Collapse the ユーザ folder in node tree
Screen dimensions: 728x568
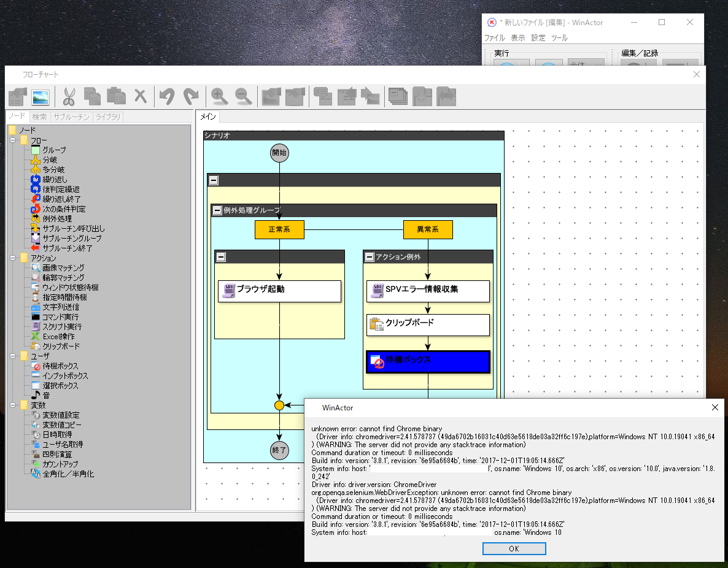point(12,356)
